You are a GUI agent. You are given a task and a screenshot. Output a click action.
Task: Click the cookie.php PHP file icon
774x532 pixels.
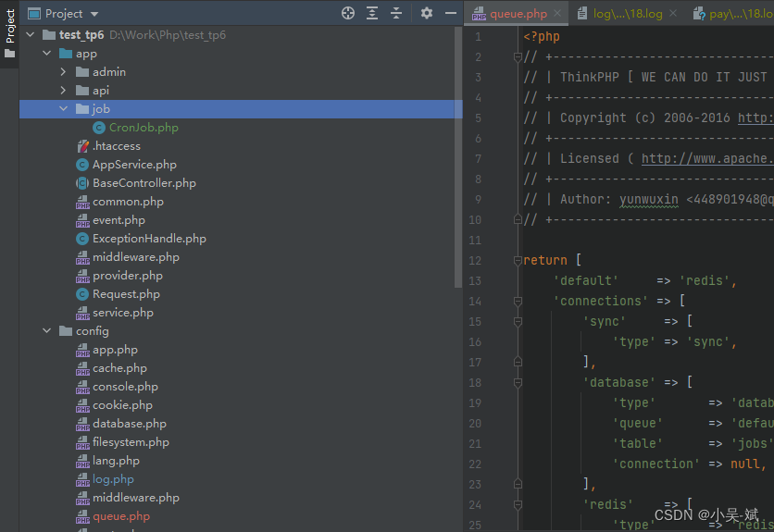(x=82, y=405)
